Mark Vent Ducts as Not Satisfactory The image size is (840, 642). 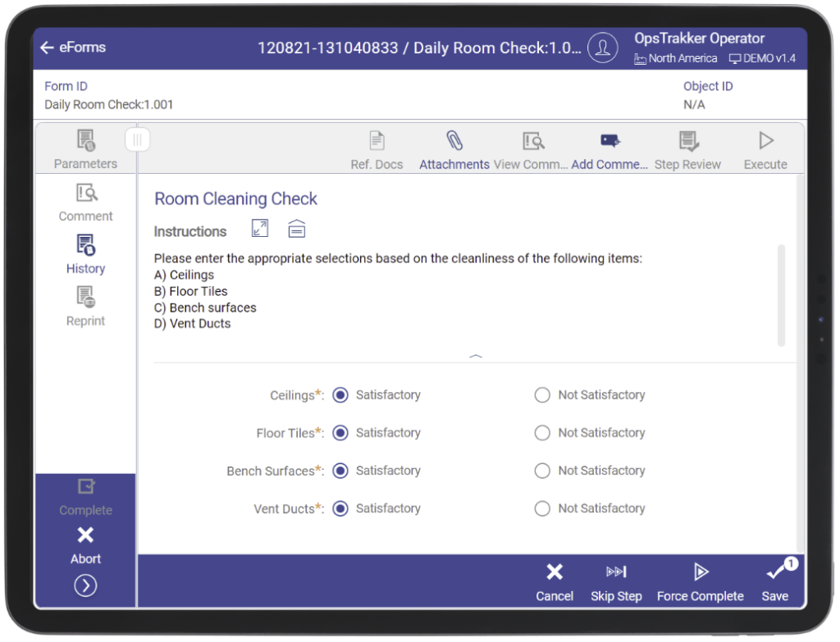(542, 508)
